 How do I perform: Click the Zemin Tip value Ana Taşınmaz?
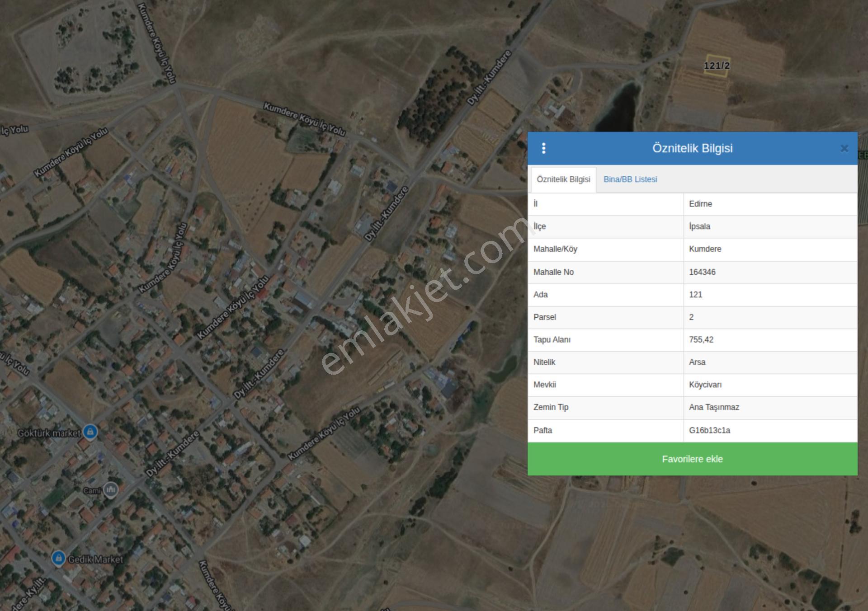[770, 408]
